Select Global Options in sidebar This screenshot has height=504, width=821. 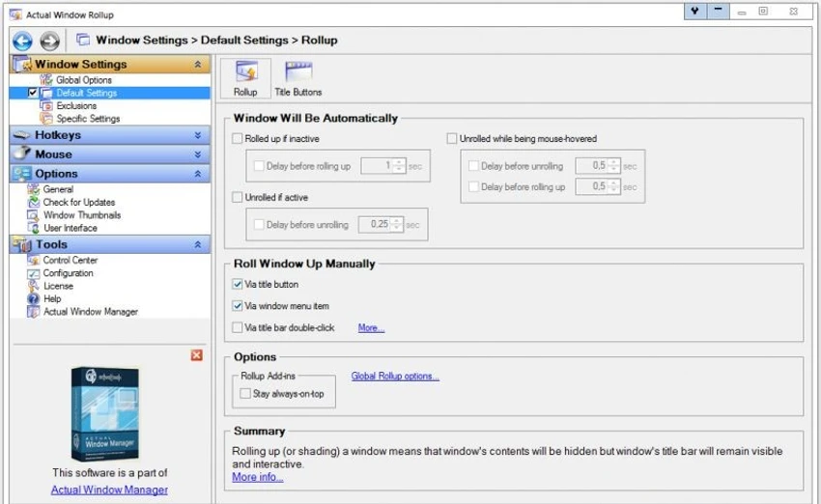click(84, 80)
